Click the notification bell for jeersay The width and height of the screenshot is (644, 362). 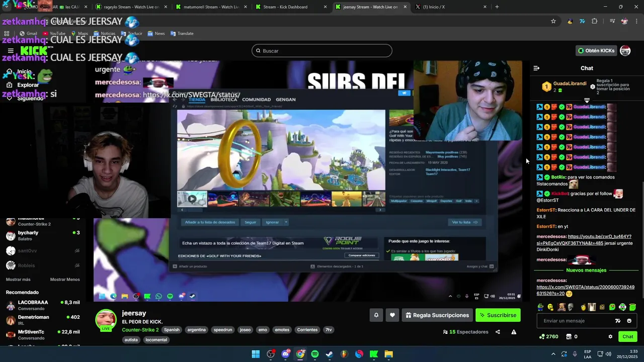click(376, 315)
